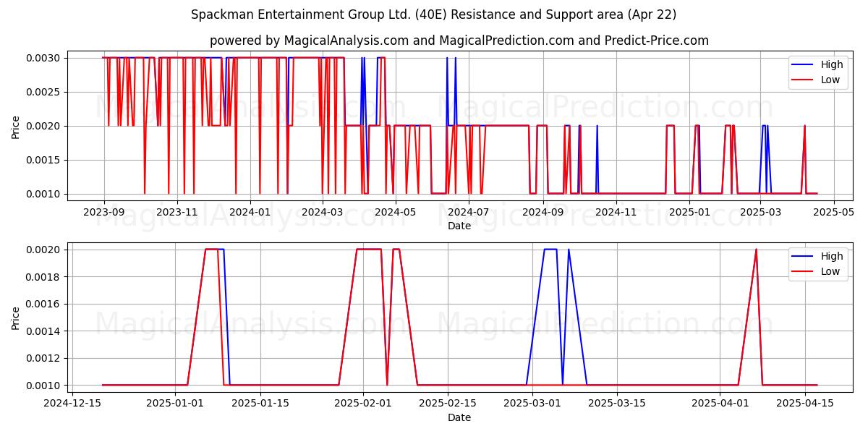This screenshot has height=434, width=868.
Task: Click the lower chart 'Price' y-axis label
Action: [x=16, y=317]
